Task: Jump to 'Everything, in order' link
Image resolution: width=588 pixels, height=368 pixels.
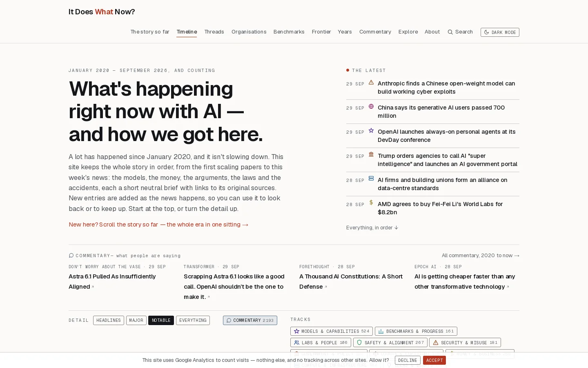Action: (x=372, y=228)
